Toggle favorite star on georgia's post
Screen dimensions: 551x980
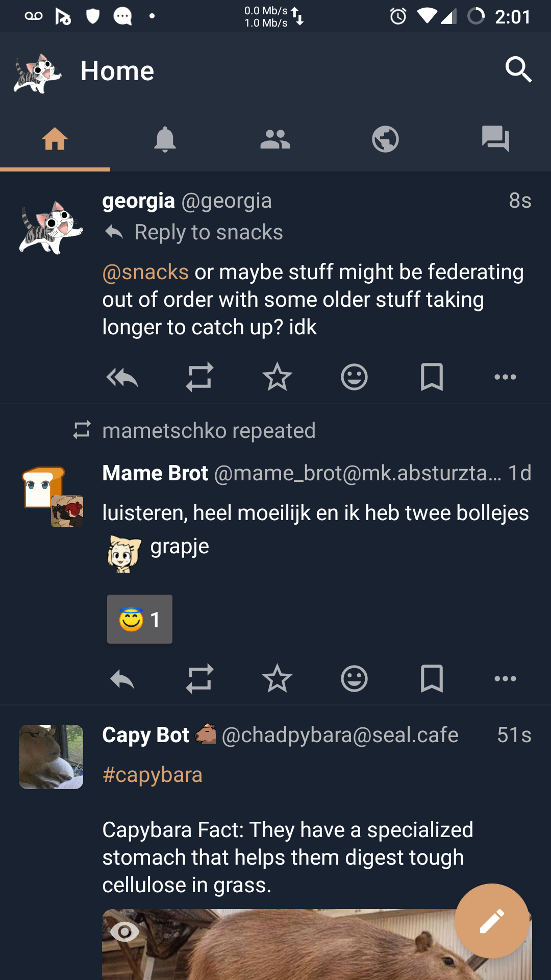point(277,378)
